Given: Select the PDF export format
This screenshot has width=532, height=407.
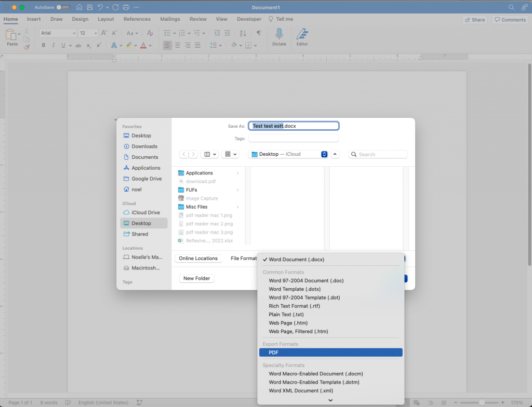Looking at the screenshot, I should 331,352.
